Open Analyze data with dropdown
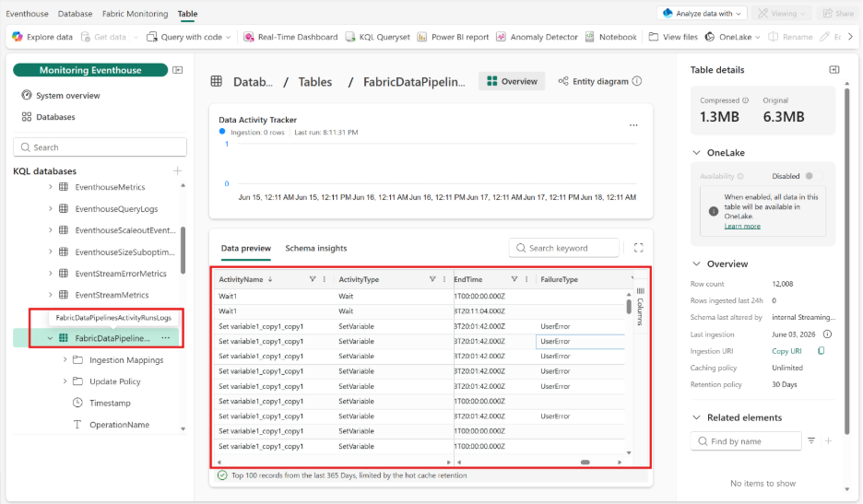The height and width of the screenshot is (504, 863). [702, 13]
